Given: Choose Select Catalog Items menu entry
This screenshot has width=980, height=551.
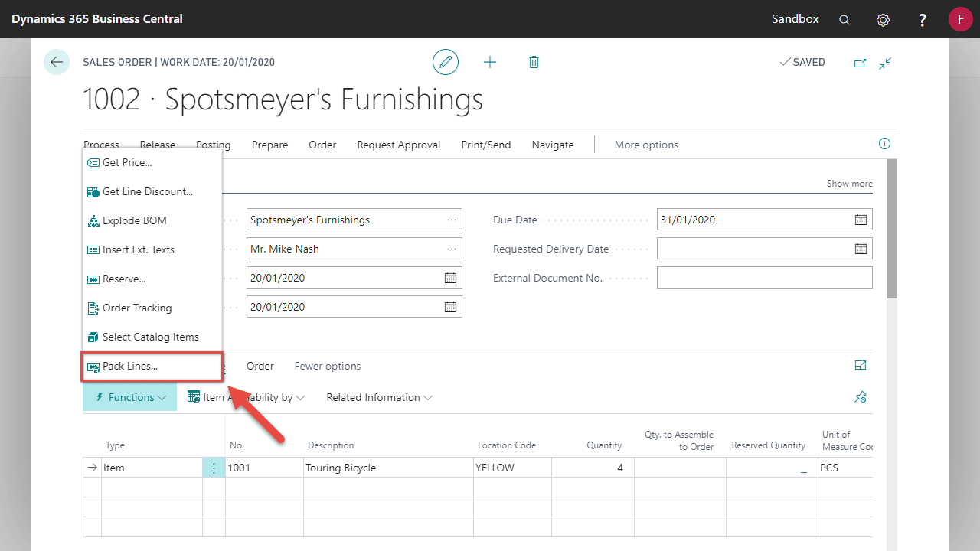Looking at the screenshot, I should click(152, 337).
